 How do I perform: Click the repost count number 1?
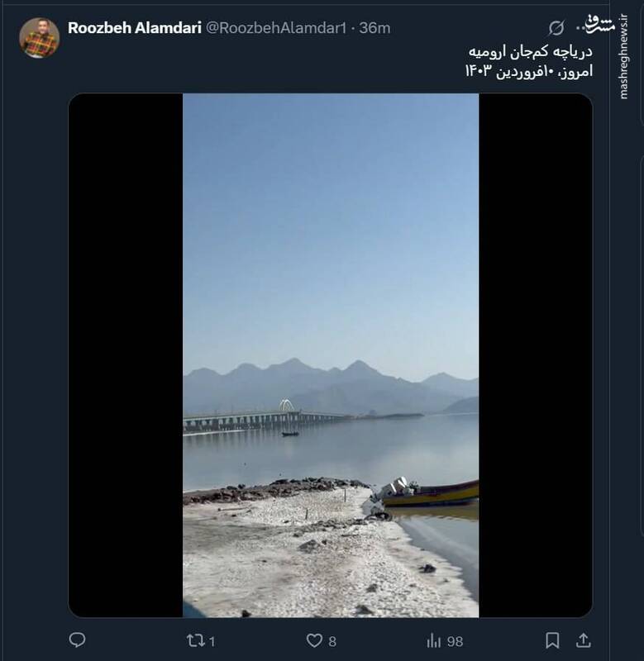212,642
